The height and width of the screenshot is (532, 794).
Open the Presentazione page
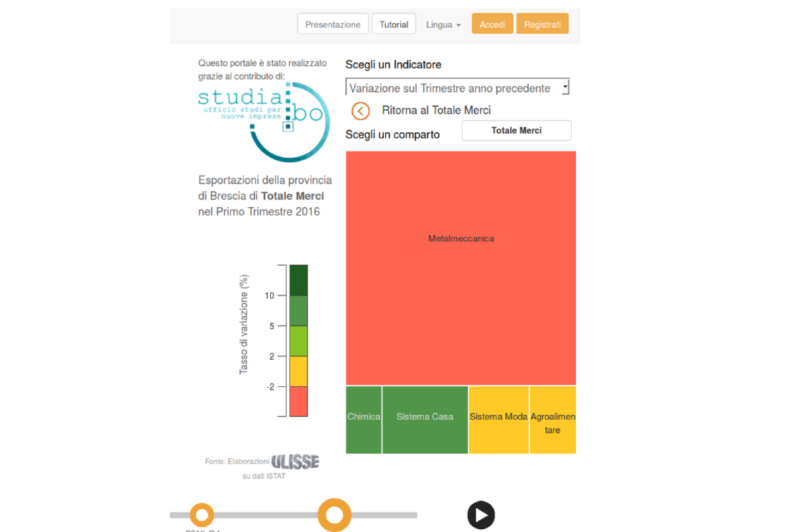333,24
